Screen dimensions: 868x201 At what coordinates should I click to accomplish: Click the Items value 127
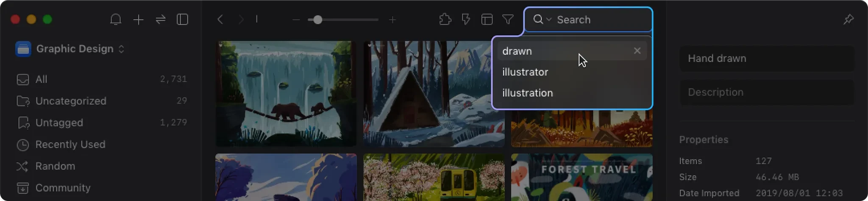click(x=763, y=161)
